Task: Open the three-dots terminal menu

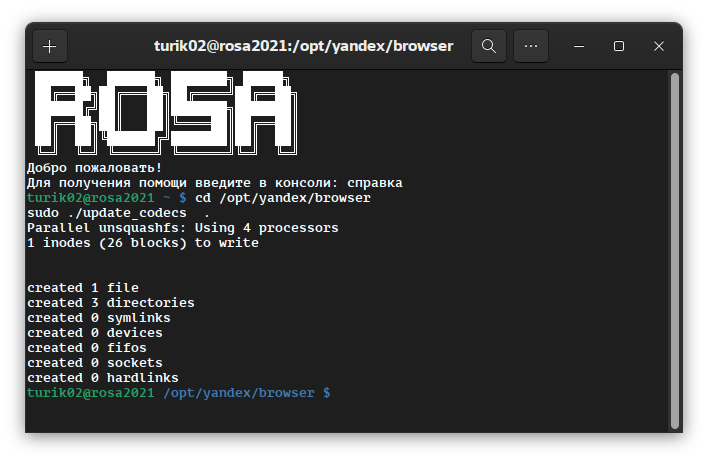Action: [x=531, y=46]
